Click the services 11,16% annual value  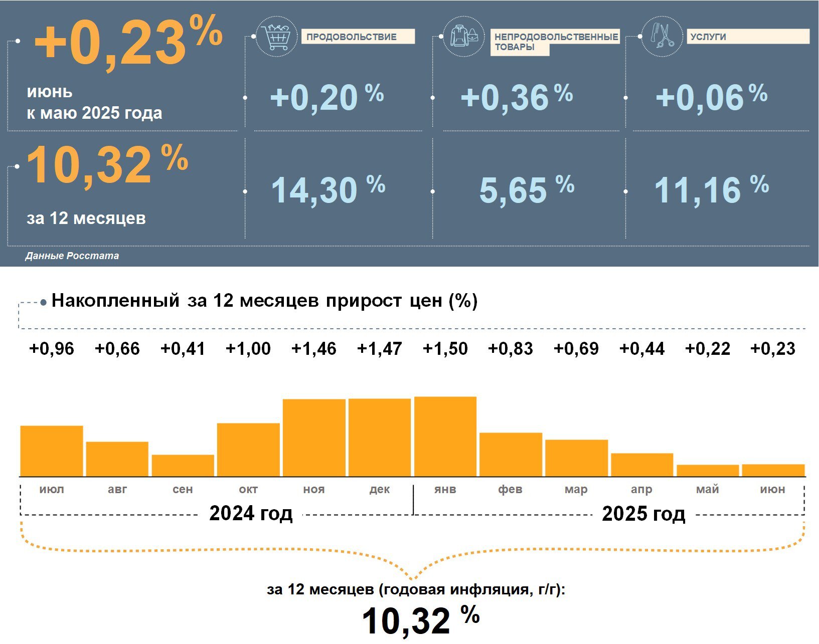712,189
